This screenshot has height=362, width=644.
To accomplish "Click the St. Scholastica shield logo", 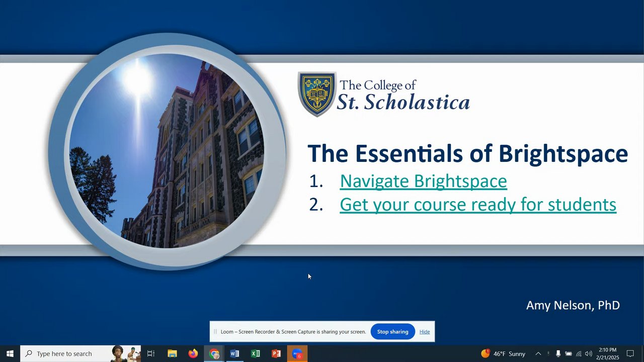I will point(316,94).
